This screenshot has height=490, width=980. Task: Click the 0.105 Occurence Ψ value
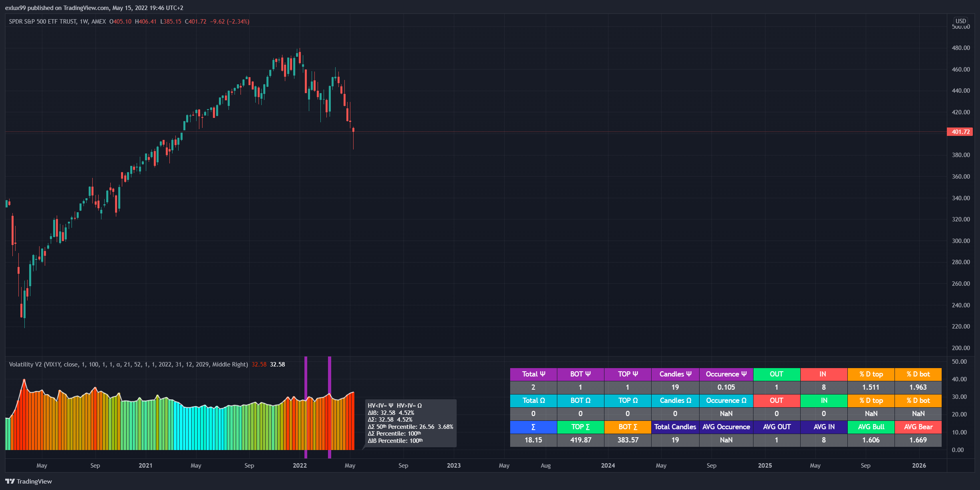726,388
